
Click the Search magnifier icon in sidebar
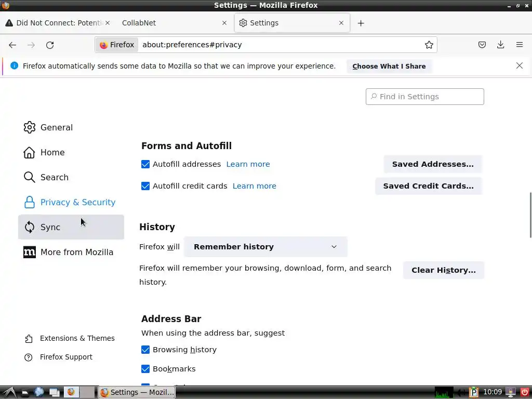pos(30,177)
